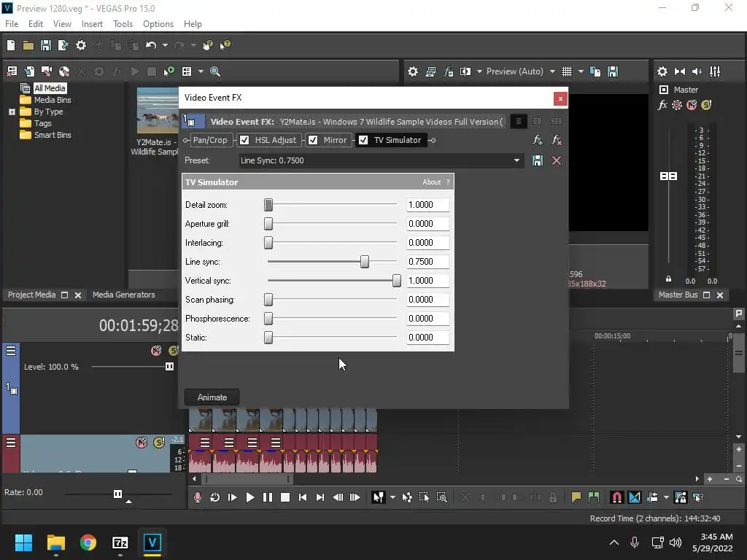Switch to the Media Generators tab

click(x=124, y=295)
